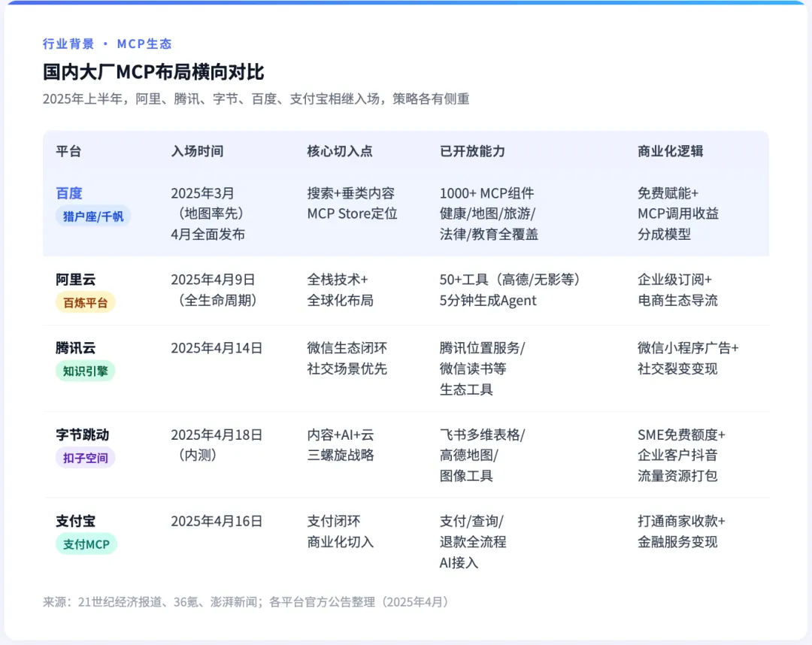Click the 字节跳动 platform name

click(83, 435)
